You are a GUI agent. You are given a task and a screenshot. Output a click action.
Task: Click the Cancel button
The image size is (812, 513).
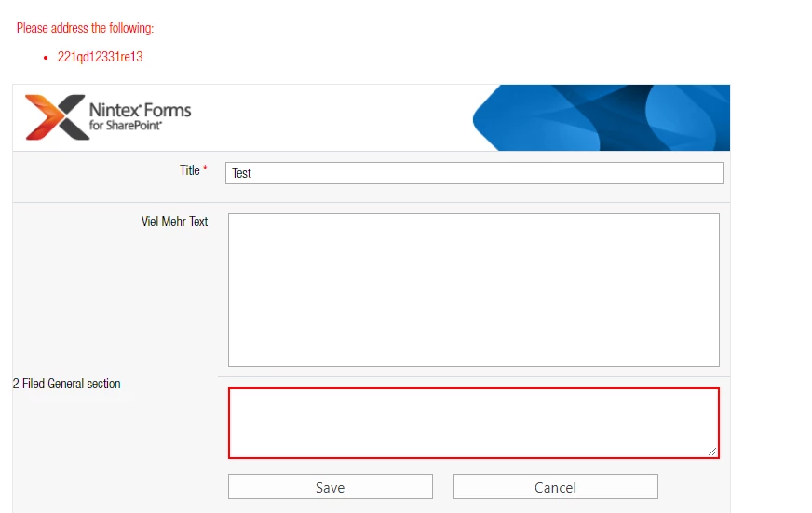[556, 487]
